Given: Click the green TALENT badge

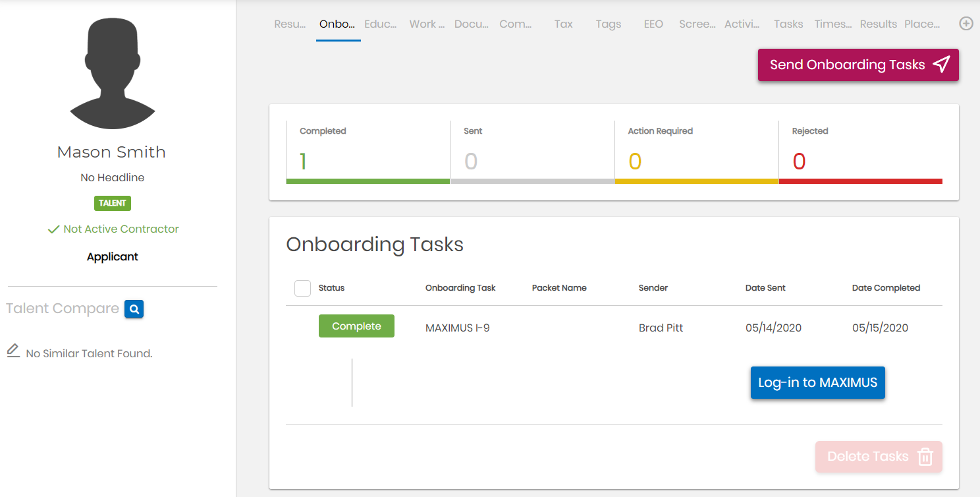Looking at the screenshot, I should point(112,203).
